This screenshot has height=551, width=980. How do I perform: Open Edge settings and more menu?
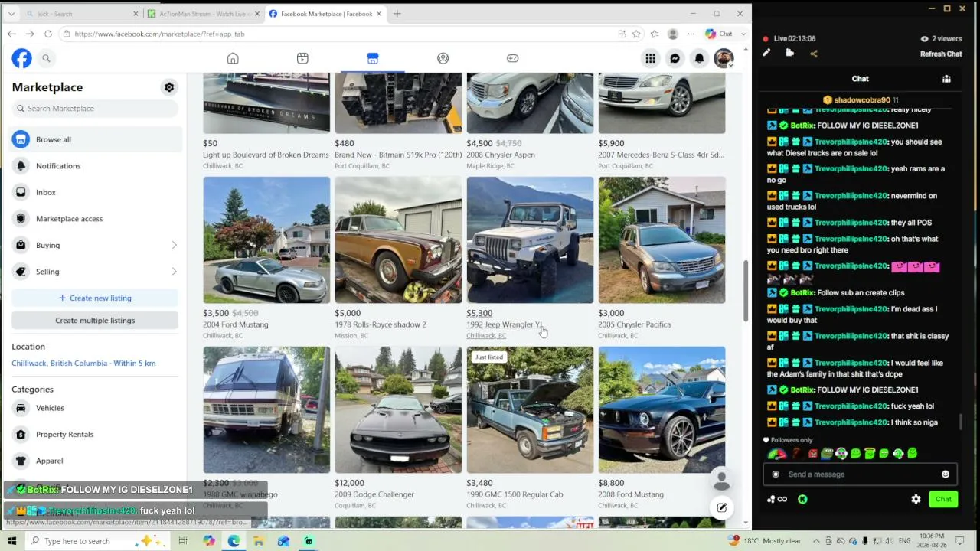click(691, 34)
